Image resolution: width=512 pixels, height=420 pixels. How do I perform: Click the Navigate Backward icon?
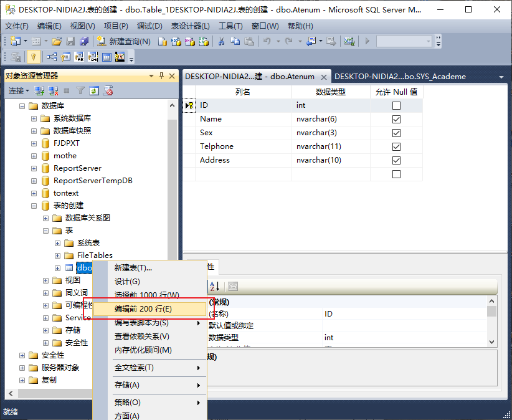click(311, 41)
